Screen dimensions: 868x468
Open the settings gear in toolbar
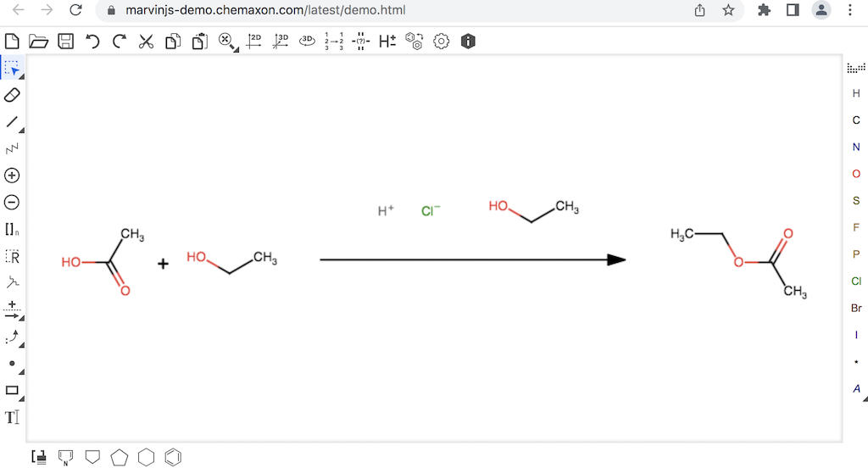(x=441, y=41)
